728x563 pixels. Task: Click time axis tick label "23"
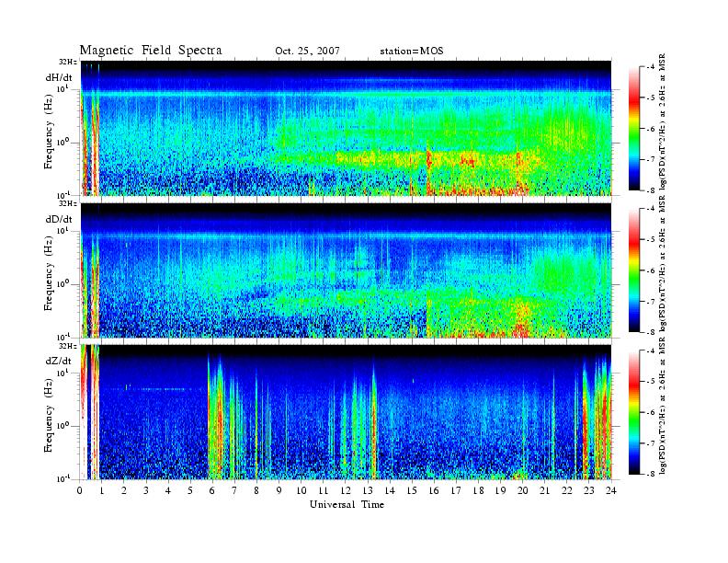(x=589, y=491)
